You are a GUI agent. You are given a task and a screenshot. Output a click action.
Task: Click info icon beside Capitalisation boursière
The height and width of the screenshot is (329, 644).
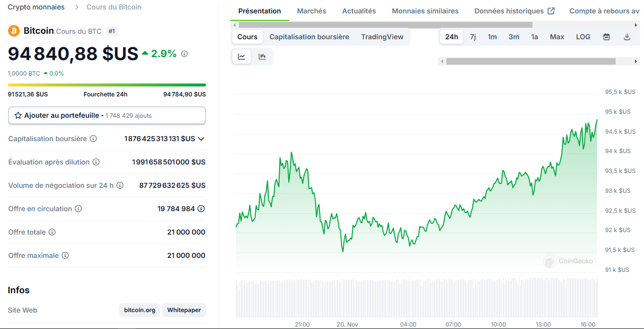tap(93, 139)
